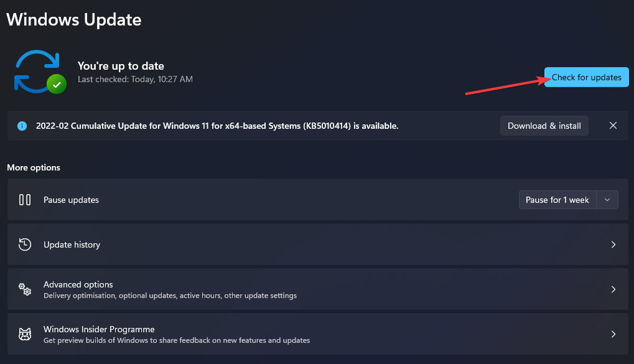This screenshot has width=634, height=364.
Task: Select the Windows Insider Programme title text
Action: coord(99,329)
